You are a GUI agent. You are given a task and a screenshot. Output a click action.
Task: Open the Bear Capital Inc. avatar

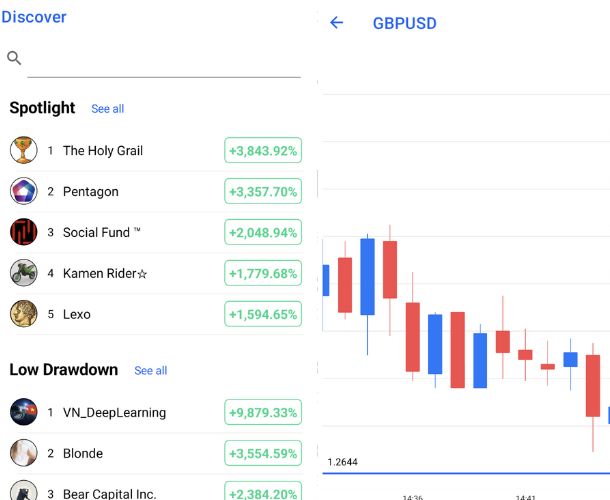(x=23, y=492)
